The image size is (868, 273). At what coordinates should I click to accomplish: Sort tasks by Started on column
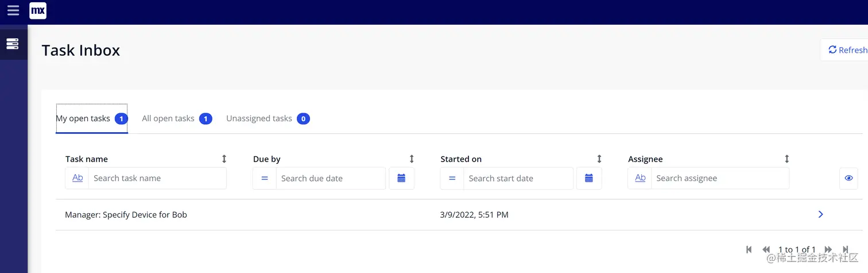tap(599, 159)
